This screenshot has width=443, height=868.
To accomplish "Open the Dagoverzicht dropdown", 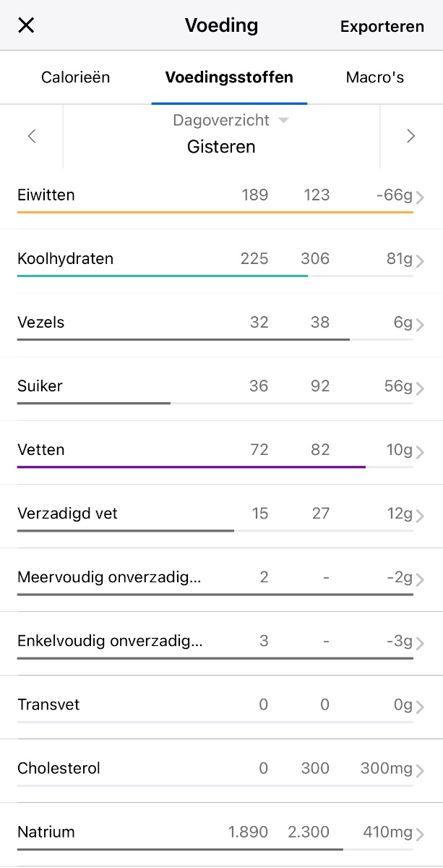I will tap(230, 120).
